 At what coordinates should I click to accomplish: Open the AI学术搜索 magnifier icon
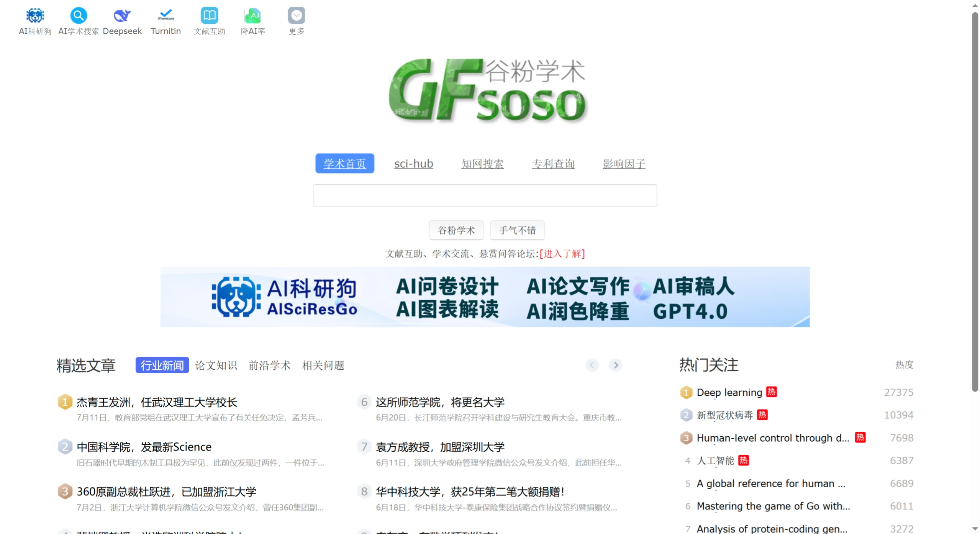[79, 15]
